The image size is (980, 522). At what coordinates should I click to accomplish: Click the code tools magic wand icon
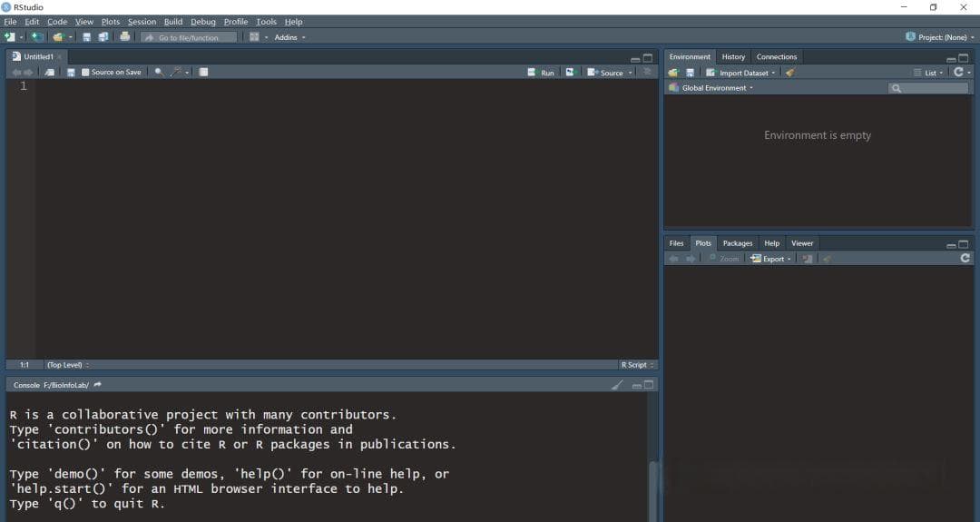pos(176,72)
